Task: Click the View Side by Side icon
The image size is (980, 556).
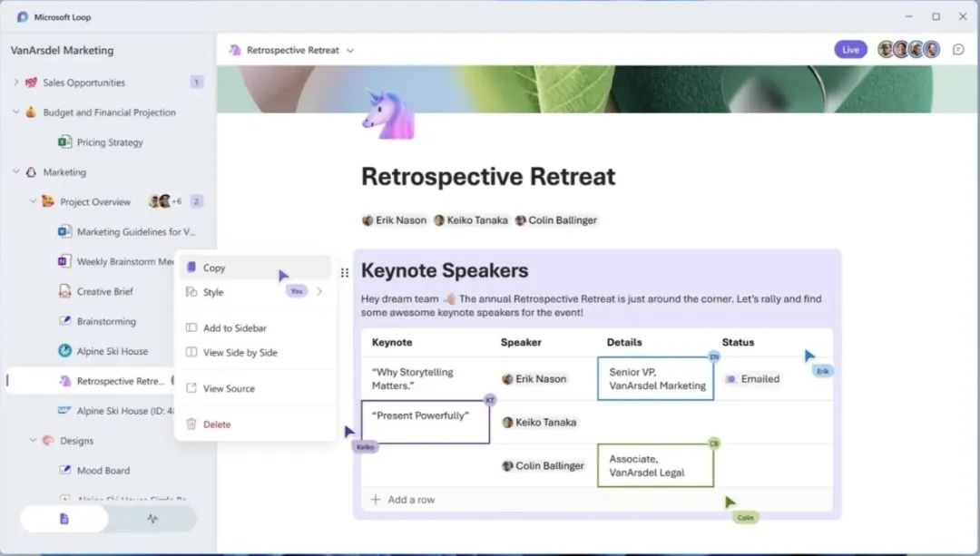Action: point(191,352)
